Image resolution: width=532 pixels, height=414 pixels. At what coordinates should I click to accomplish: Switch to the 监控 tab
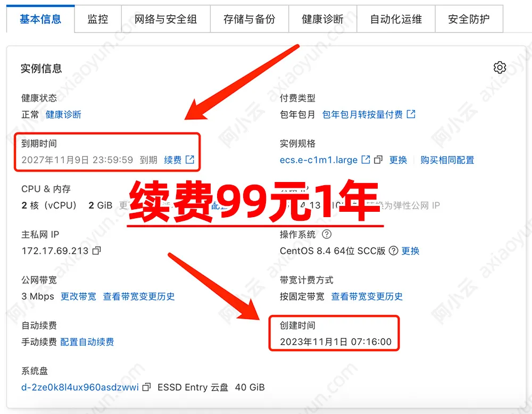(98, 18)
